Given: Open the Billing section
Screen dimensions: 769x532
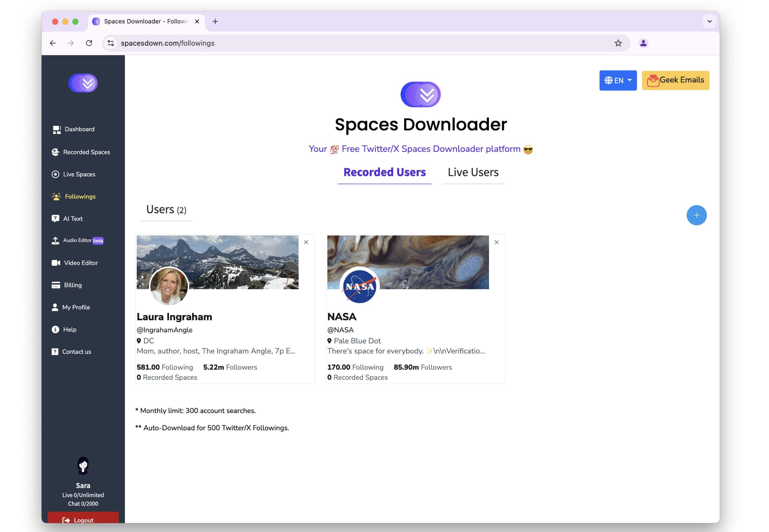Looking at the screenshot, I should click(73, 285).
